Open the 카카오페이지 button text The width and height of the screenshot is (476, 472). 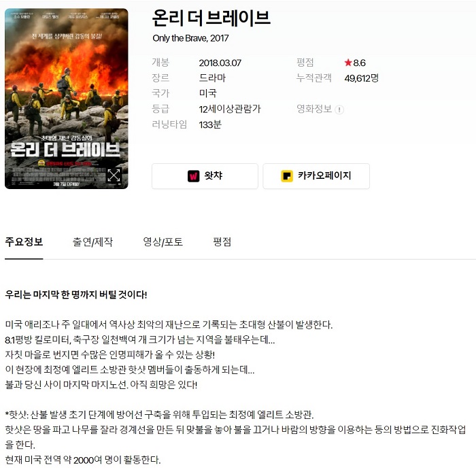coord(324,175)
